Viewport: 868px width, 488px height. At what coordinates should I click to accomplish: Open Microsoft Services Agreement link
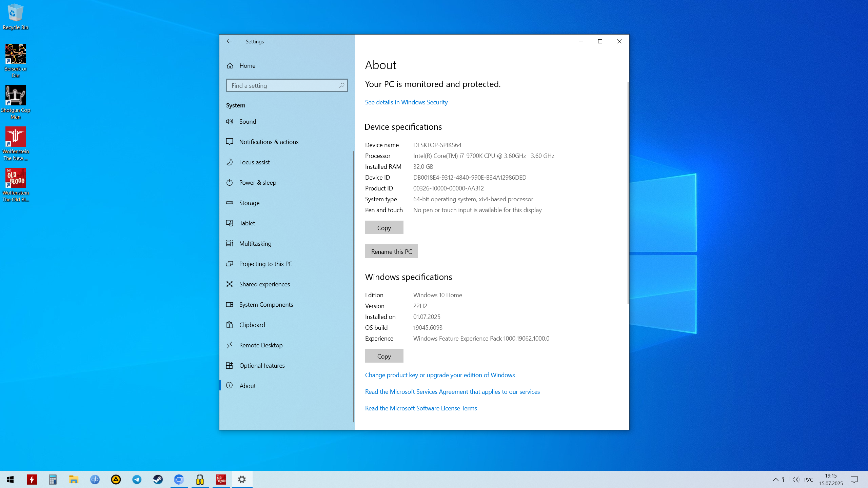pos(452,392)
